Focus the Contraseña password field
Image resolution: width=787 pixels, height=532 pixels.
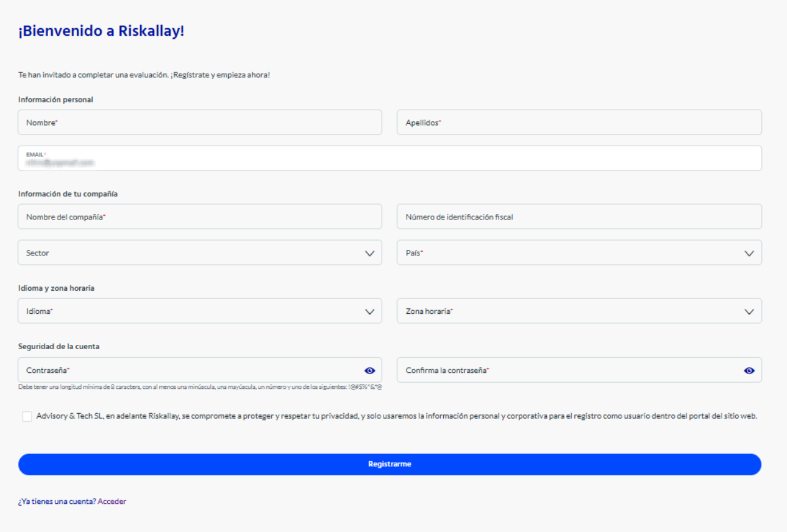[x=200, y=371]
